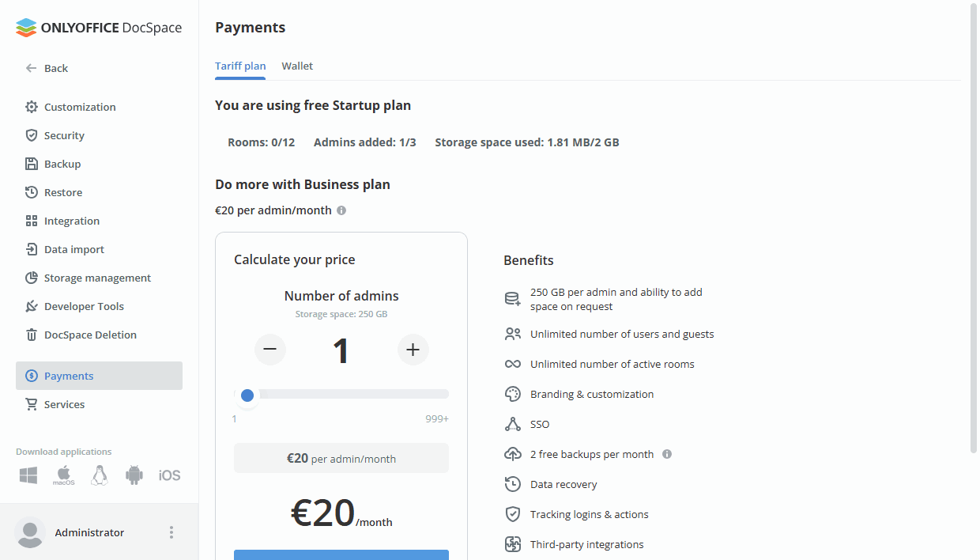The height and width of the screenshot is (560, 980).
Task: Open the Administrator account options menu
Action: coord(171,532)
